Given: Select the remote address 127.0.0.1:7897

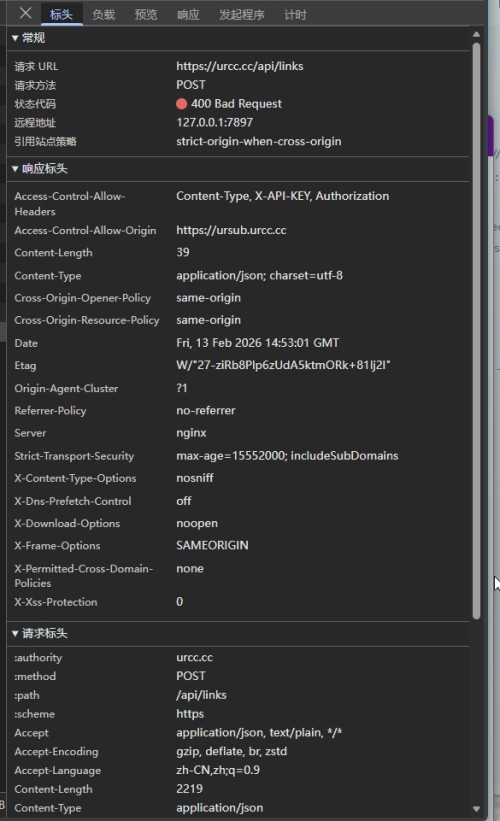Looking at the screenshot, I should (x=215, y=123).
